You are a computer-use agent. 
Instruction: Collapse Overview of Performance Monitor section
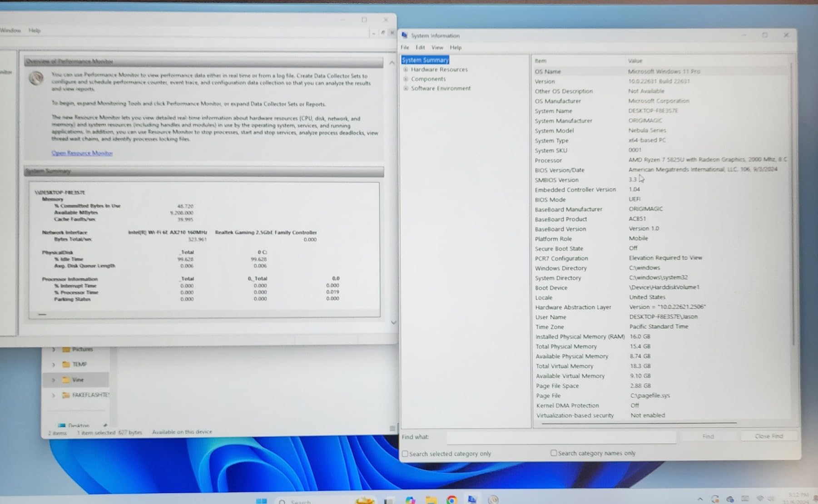click(392, 62)
